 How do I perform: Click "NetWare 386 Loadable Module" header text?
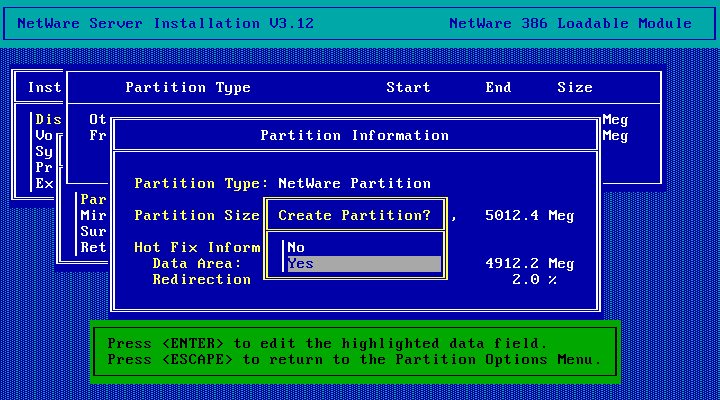[570, 23]
